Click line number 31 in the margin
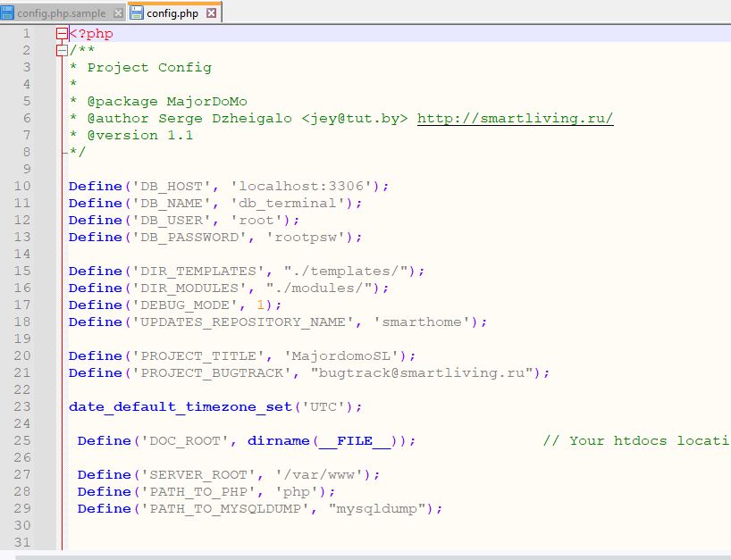Screen dimensions: 731x560 click(x=21, y=543)
